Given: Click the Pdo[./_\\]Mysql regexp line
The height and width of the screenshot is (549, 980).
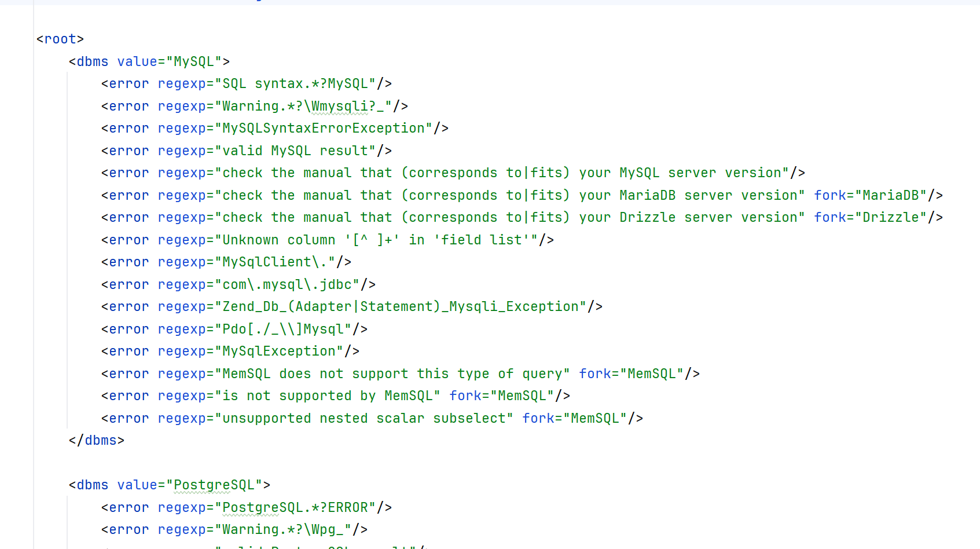Looking at the screenshot, I should coord(234,329).
